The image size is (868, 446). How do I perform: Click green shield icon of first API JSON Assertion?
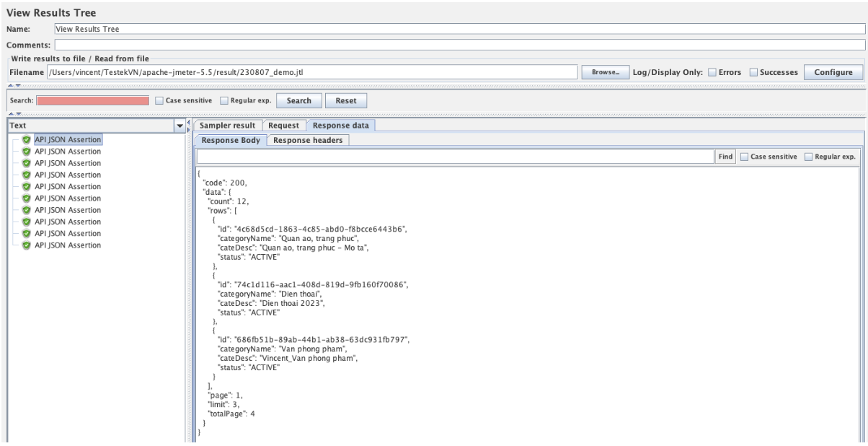[27, 140]
